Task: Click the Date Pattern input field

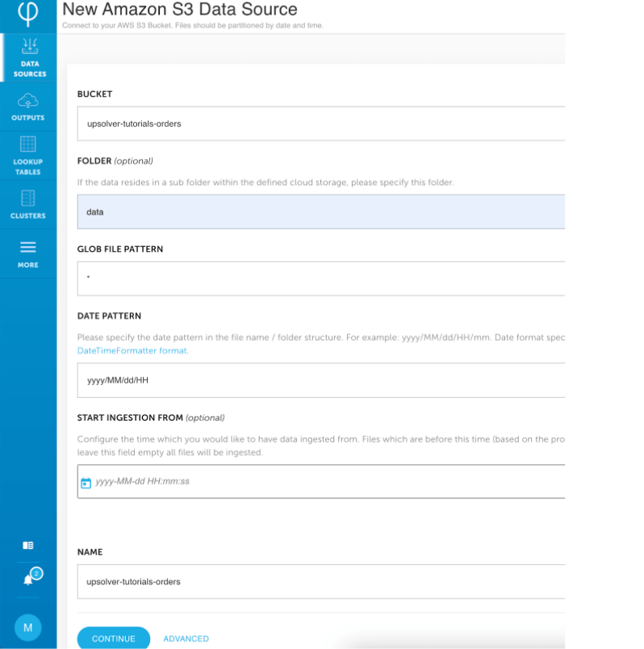Action: tap(323, 380)
